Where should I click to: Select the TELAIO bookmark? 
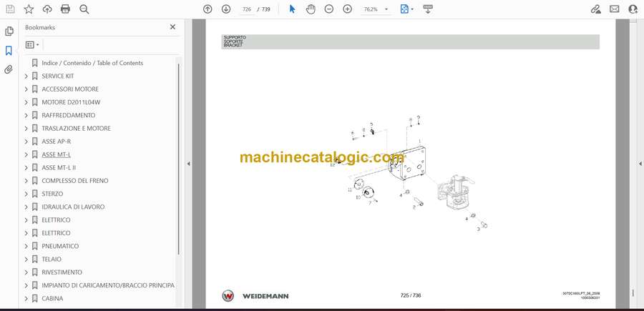[52, 260]
